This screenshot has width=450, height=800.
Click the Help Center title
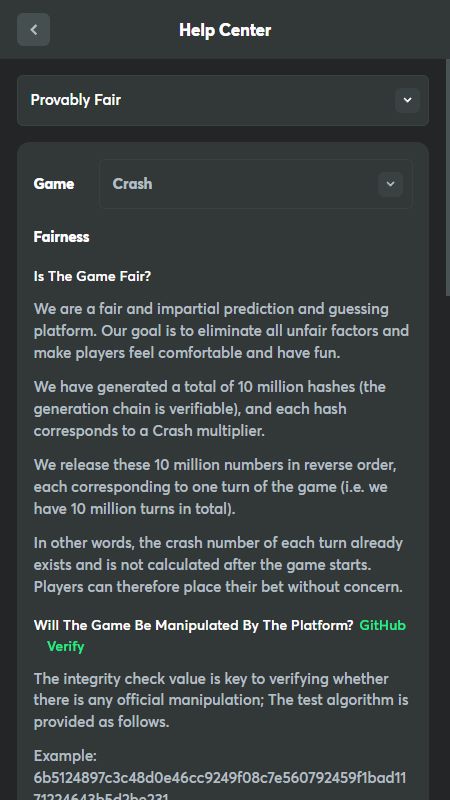(x=225, y=30)
